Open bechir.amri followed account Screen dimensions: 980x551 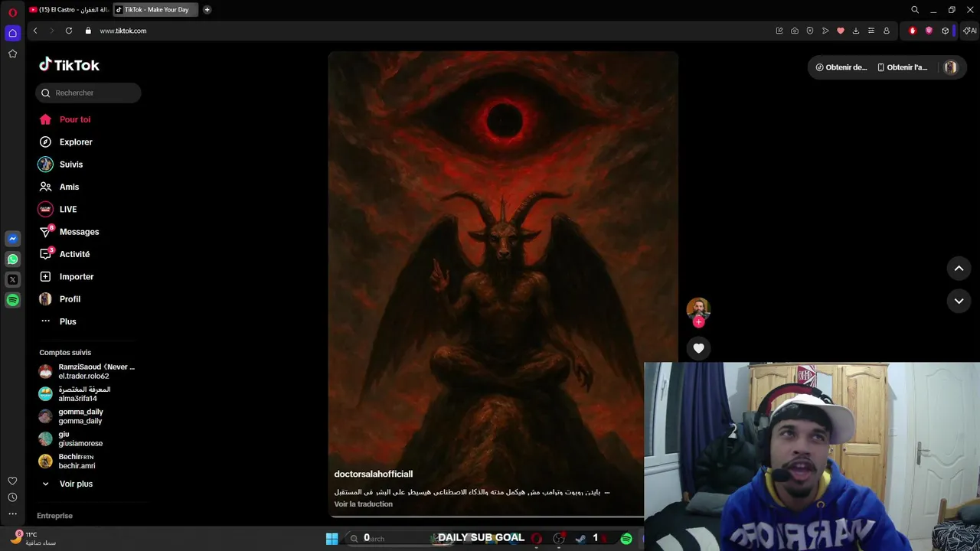(x=67, y=461)
